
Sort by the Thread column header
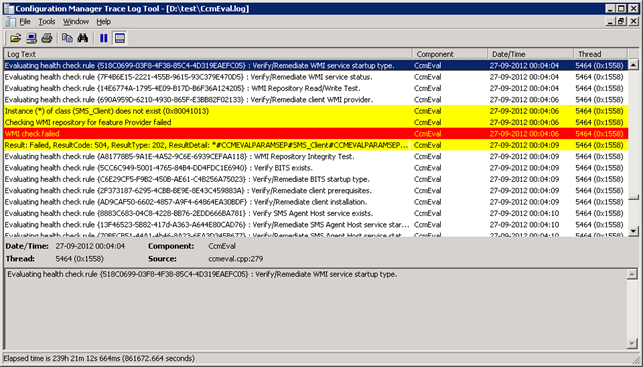tap(601, 54)
